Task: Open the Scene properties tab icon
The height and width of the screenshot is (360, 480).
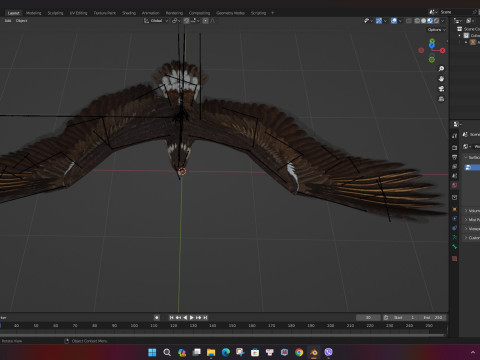Action: point(454,176)
